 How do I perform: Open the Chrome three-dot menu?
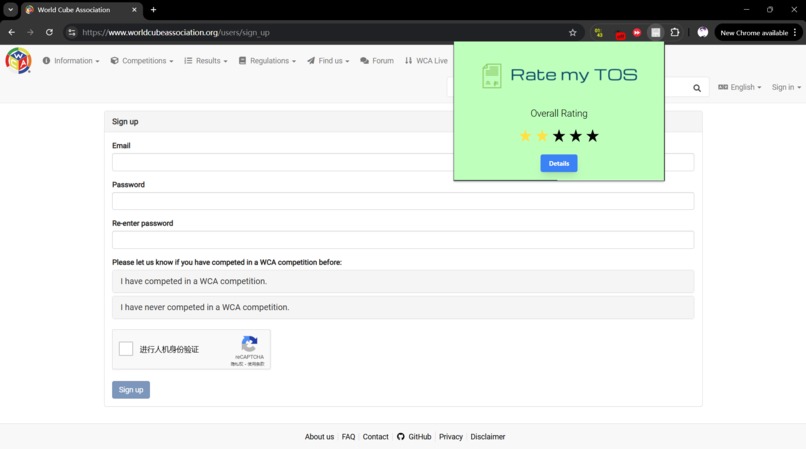(x=795, y=32)
